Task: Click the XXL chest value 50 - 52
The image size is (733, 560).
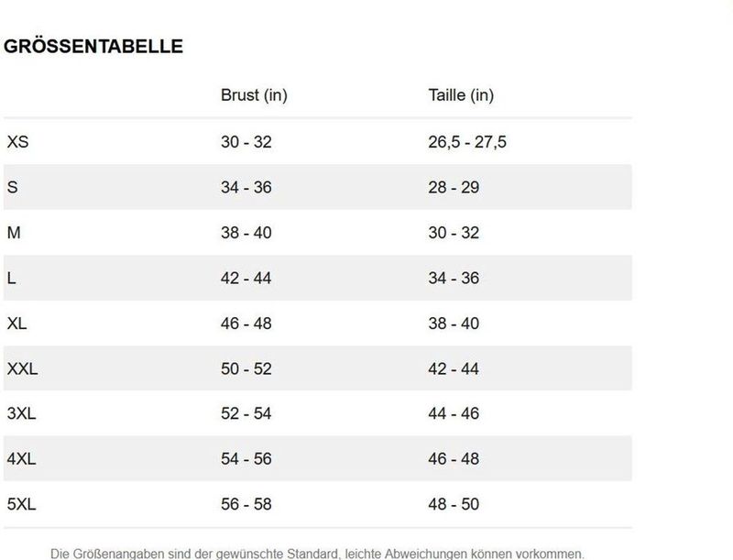Action: pos(246,368)
